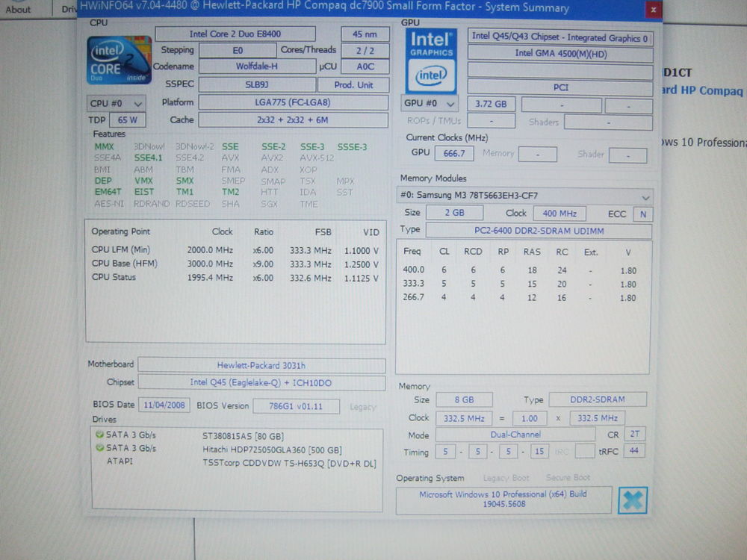The height and width of the screenshot is (560, 747).
Task: Click the PCI bus field
Action: [560, 87]
